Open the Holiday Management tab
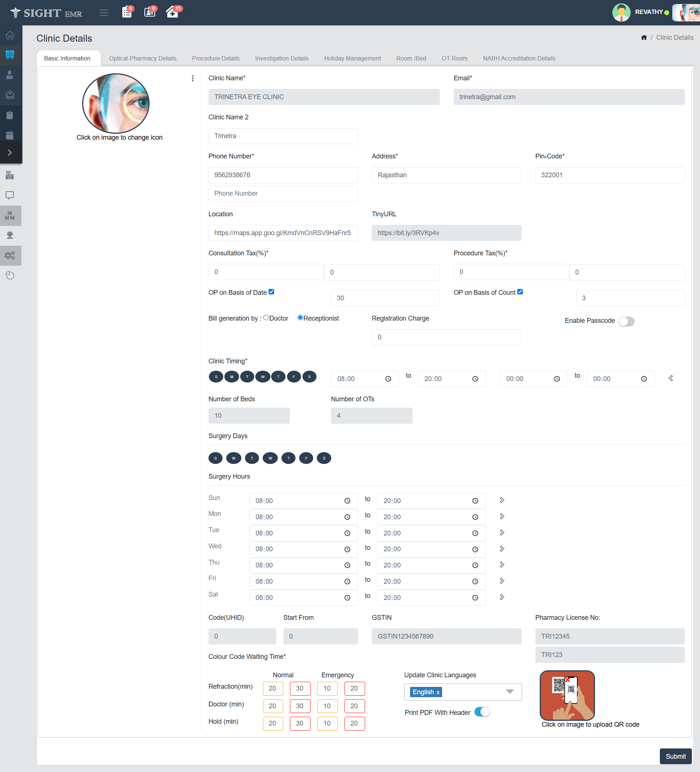The width and height of the screenshot is (700, 772). [352, 58]
